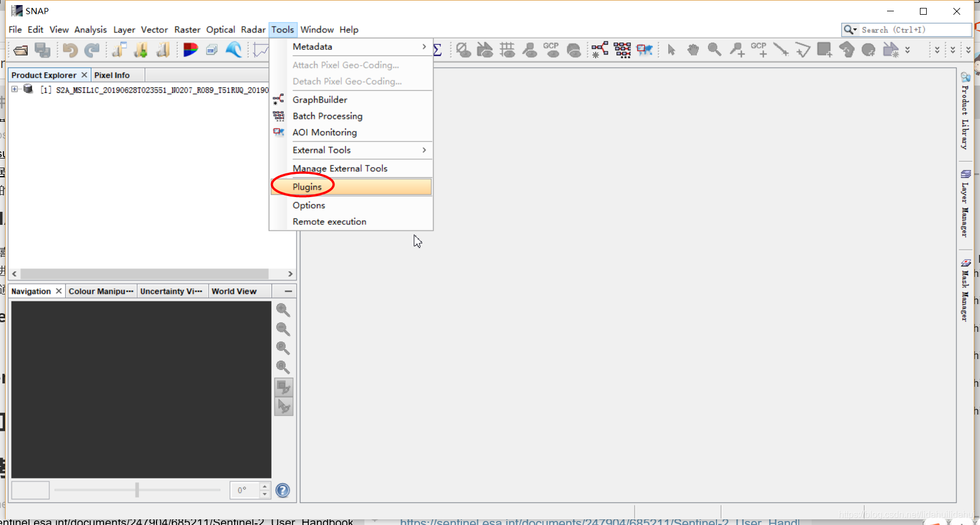Click fourth magnifier icon in Navigation panel
980x525 pixels.
pyautogui.click(x=283, y=367)
